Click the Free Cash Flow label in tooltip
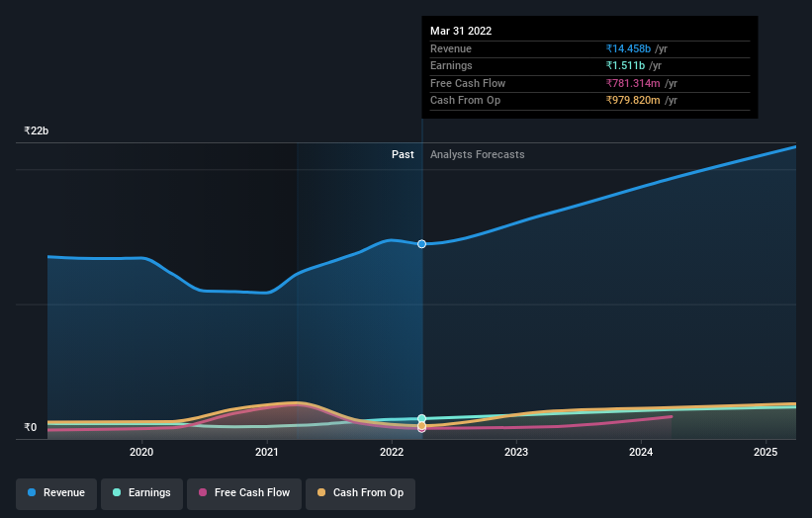 pyautogui.click(x=468, y=83)
